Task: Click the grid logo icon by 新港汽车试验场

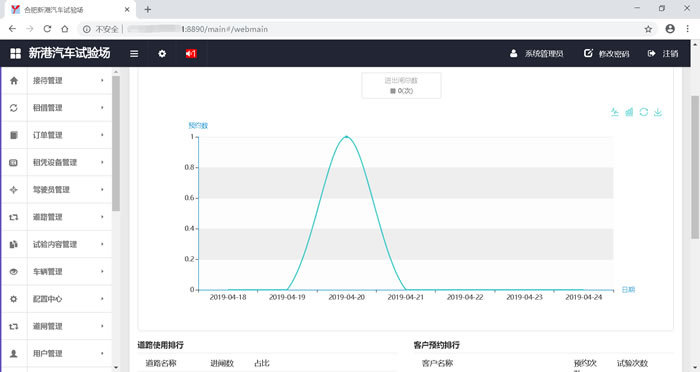Action: (x=16, y=54)
